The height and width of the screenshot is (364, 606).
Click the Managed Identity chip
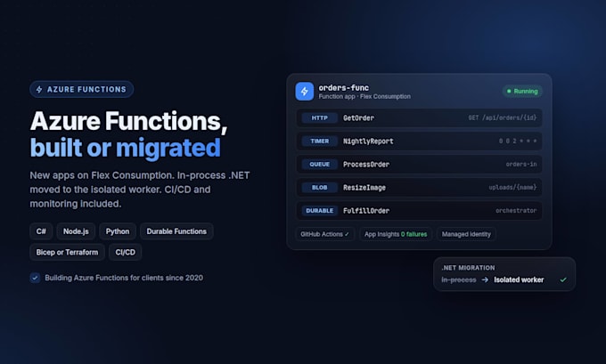[466, 234]
